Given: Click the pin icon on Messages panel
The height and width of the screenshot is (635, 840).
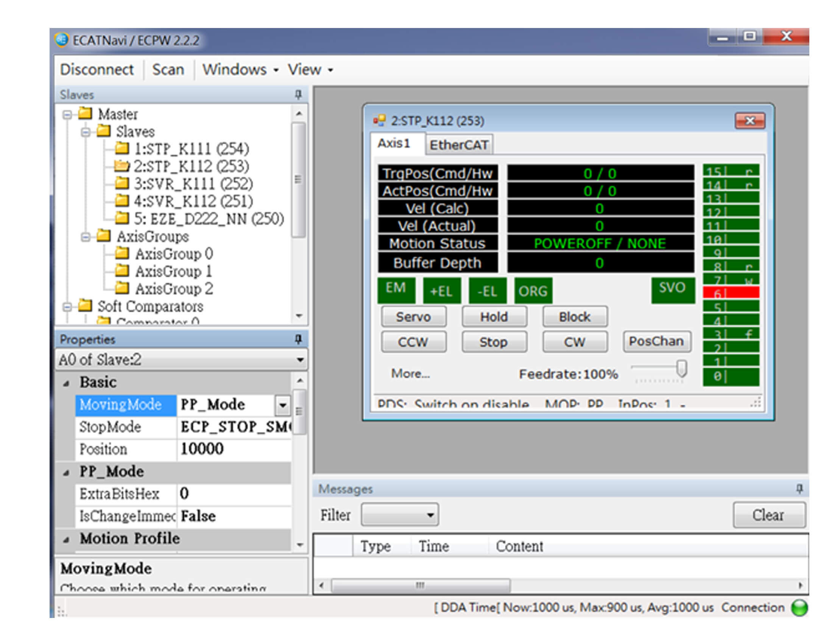Looking at the screenshot, I should (799, 489).
